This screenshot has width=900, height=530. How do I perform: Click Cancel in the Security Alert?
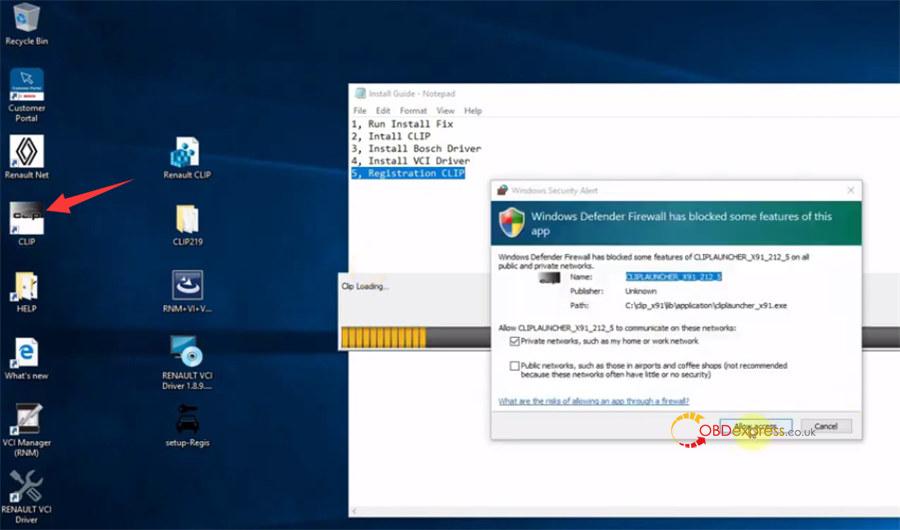click(x=826, y=426)
